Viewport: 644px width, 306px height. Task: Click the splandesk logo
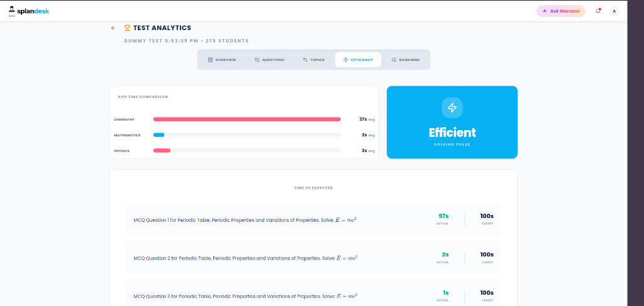(x=29, y=11)
